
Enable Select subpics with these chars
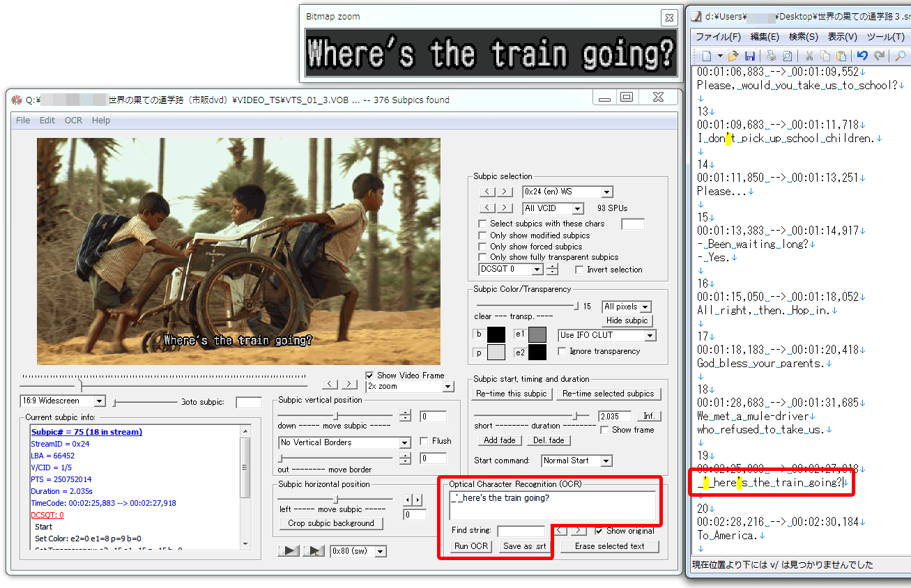[482, 224]
